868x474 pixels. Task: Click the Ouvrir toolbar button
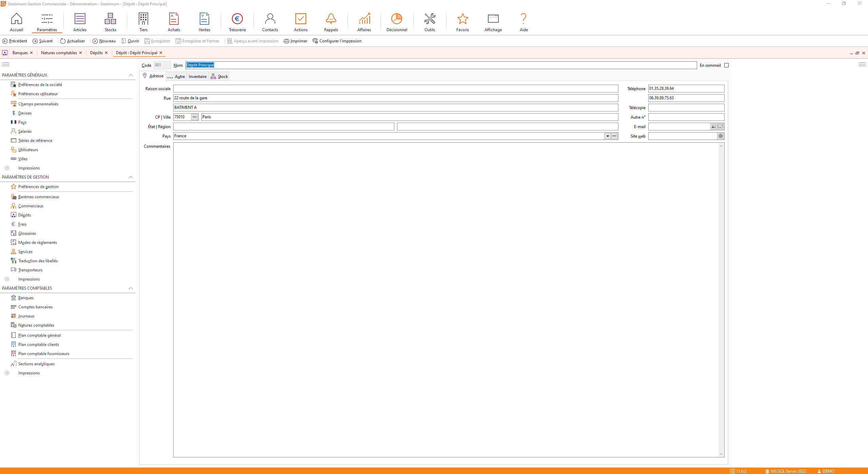[x=130, y=41]
